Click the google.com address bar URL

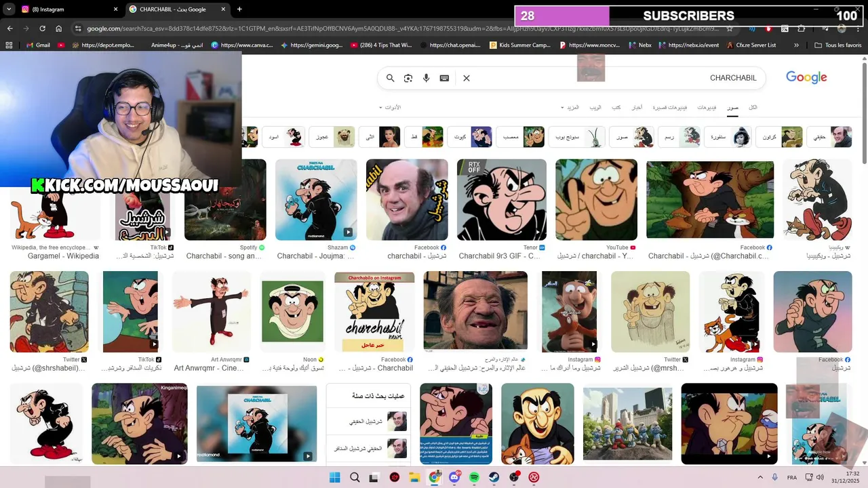click(x=400, y=28)
